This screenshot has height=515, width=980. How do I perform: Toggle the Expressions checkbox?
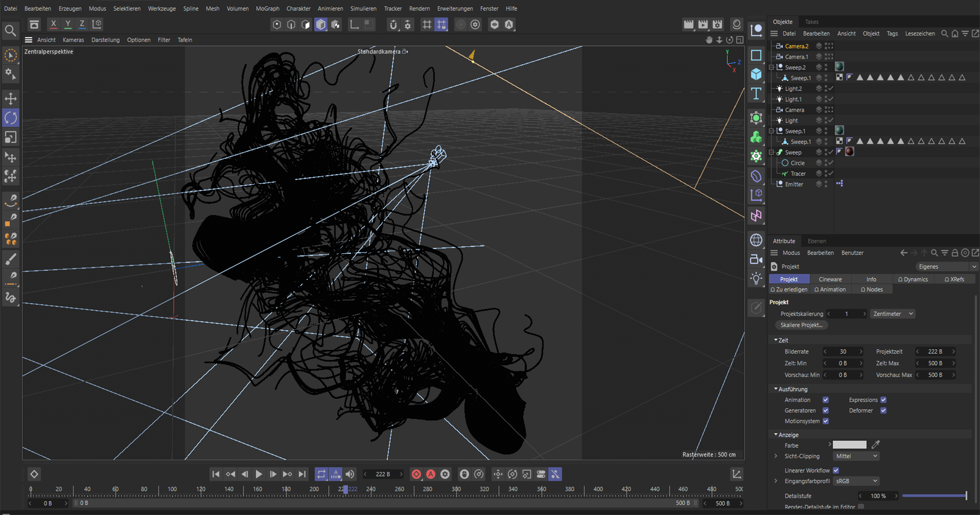(884, 400)
